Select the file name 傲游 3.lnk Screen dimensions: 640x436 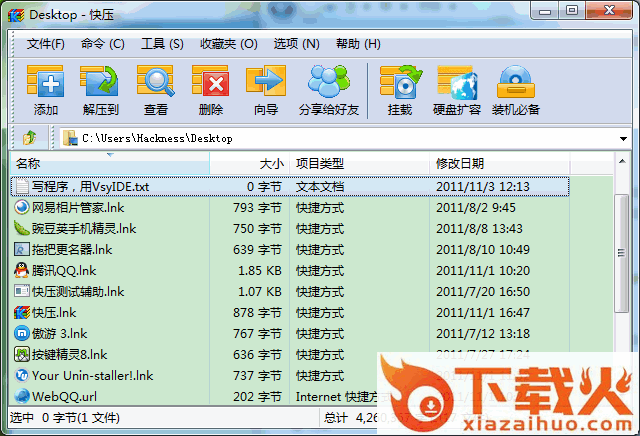[x=60, y=334]
